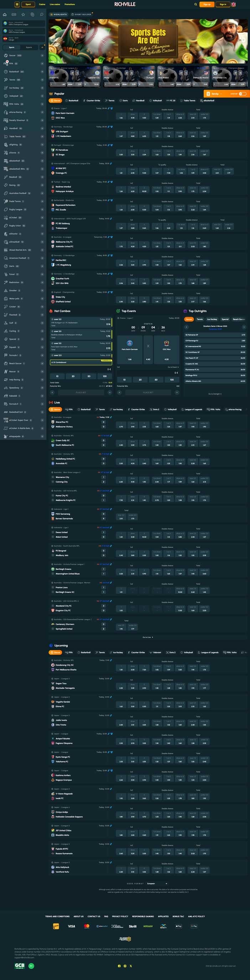This screenshot has height=980, width=250.
Task: Select the Besiktas vs Hatayspor over 3.5 combo
Action: click(81, 334)
